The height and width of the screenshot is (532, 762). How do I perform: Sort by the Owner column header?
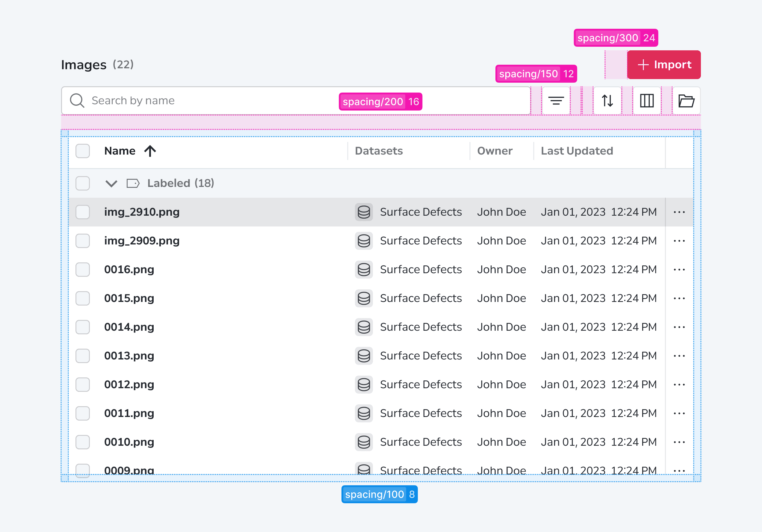(495, 151)
